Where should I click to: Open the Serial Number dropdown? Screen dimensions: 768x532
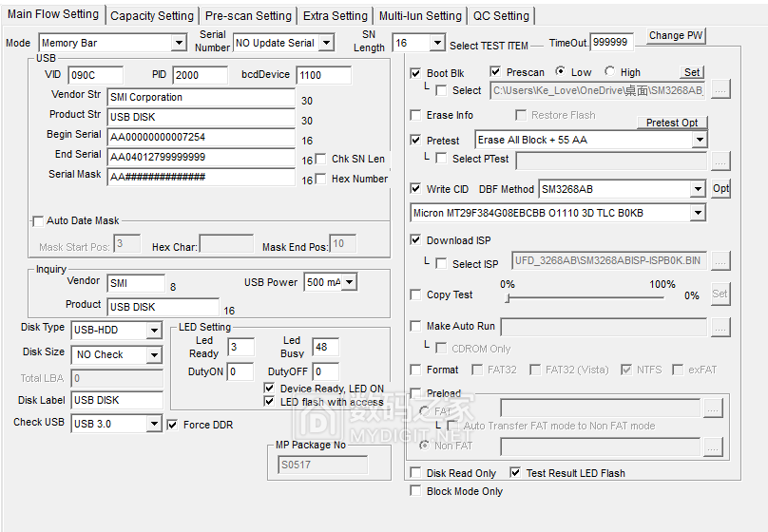click(326, 43)
